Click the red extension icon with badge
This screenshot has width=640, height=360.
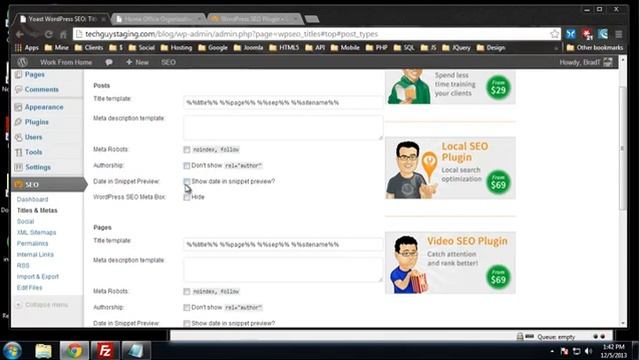pos(587,34)
